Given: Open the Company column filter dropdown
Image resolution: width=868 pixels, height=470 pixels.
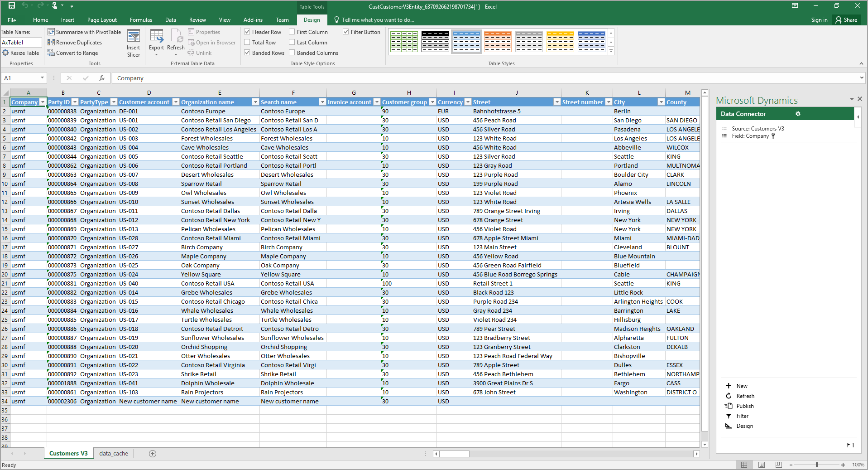Looking at the screenshot, I should tap(43, 102).
